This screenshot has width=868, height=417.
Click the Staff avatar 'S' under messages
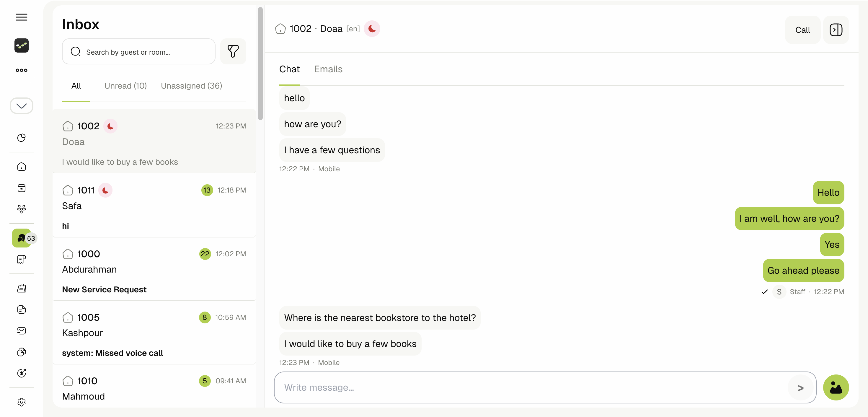tap(779, 292)
